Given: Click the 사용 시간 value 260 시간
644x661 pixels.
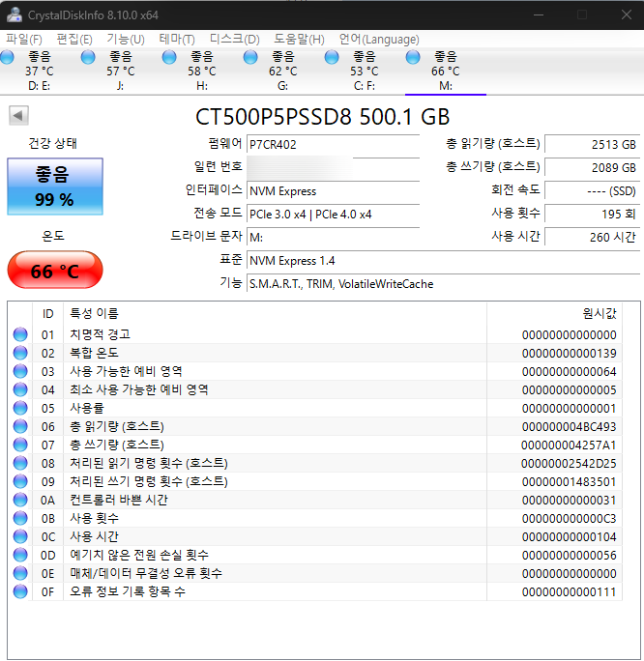Looking at the screenshot, I should pos(593,238).
